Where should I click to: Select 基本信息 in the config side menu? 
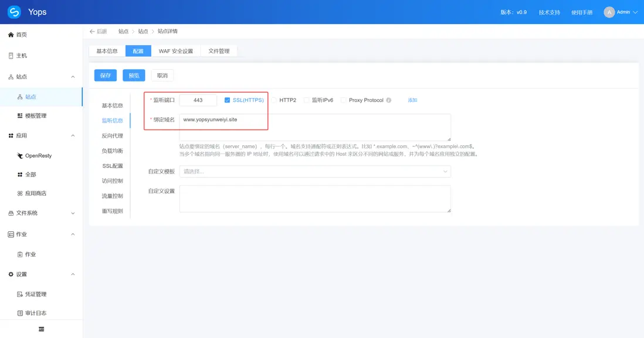click(x=112, y=106)
